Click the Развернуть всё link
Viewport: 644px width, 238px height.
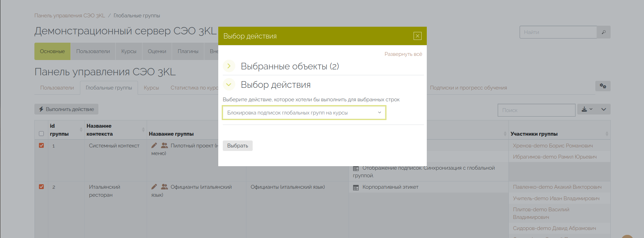[403, 54]
